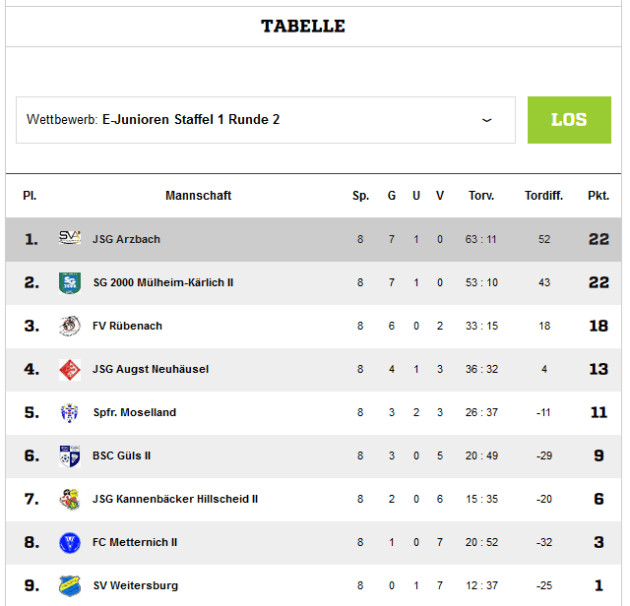Select the red JSG Augst Neuhäusel logo
This screenshot has height=606, width=630.
pos(70,369)
